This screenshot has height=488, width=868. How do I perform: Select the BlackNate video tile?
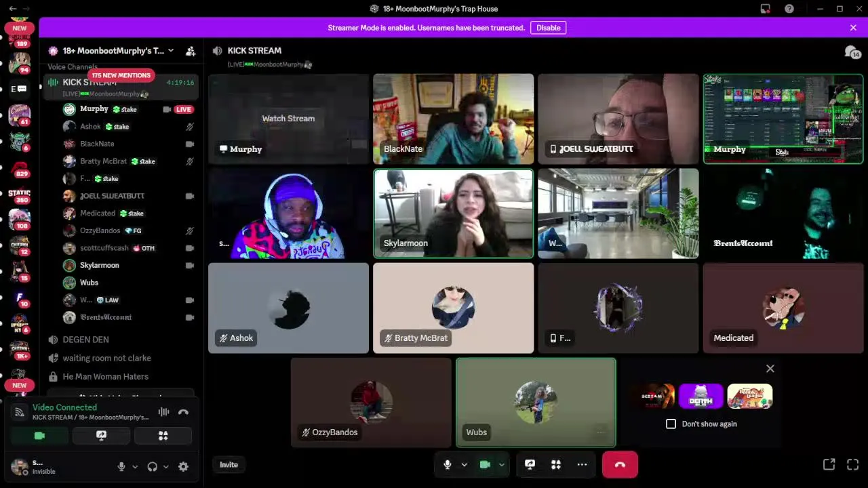[x=453, y=119]
